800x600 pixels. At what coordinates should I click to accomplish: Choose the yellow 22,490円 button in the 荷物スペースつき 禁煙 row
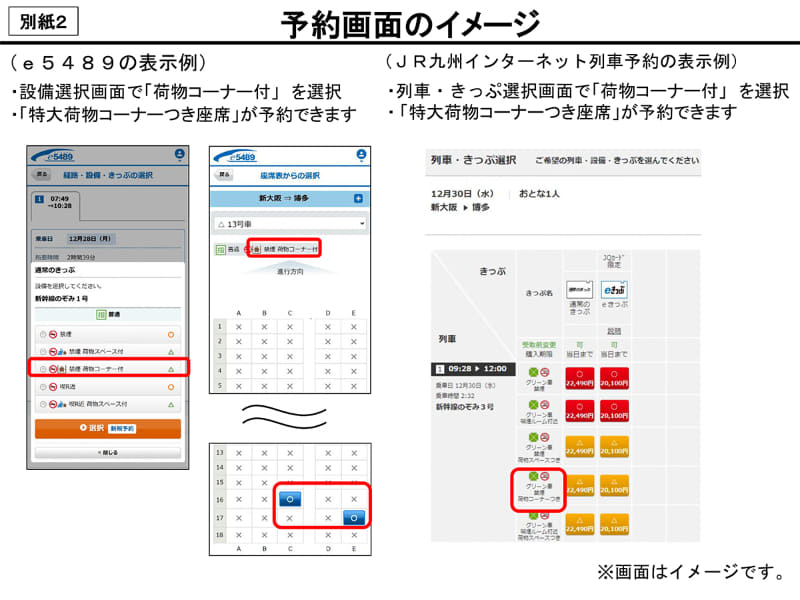[580, 447]
